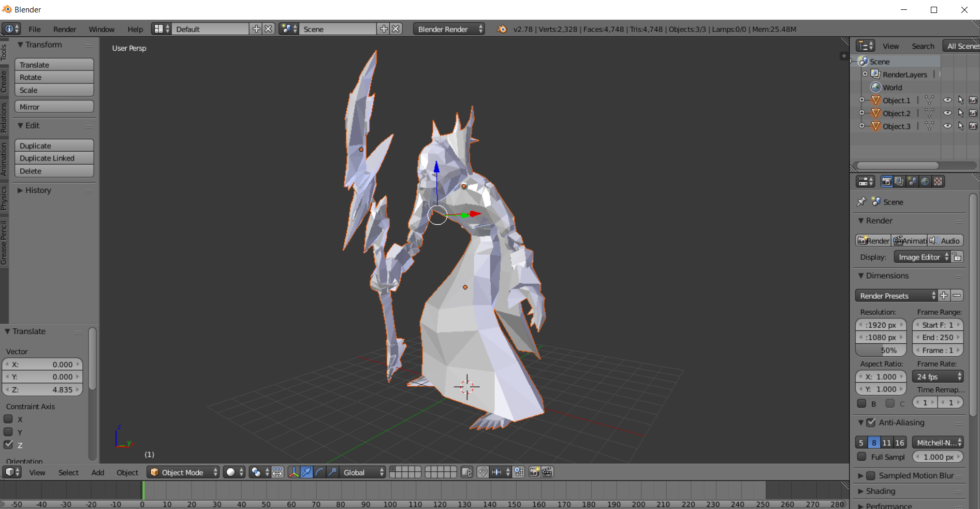This screenshot has height=509, width=980.
Task: Expand RenderLayers in the outliner
Action: pos(865,74)
